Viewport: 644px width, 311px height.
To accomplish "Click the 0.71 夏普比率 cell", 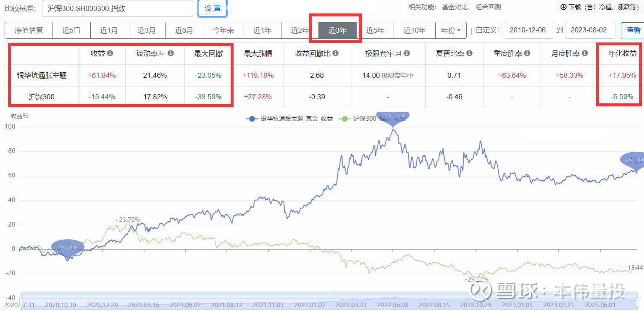I will (x=454, y=76).
